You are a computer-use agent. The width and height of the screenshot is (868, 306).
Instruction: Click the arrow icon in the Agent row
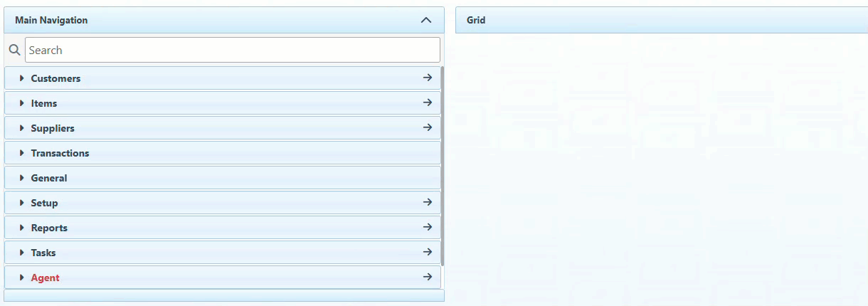[427, 277]
